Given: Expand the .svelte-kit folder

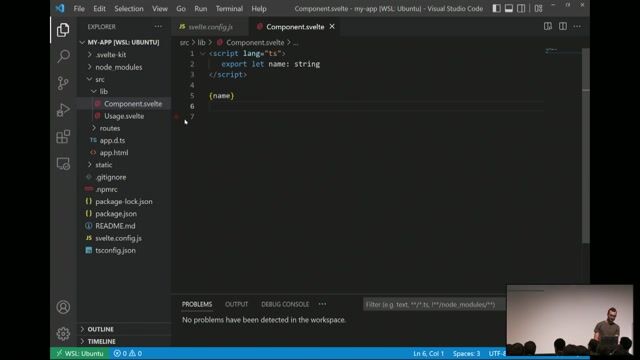Looking at the screenshot, I should [124, 55].
